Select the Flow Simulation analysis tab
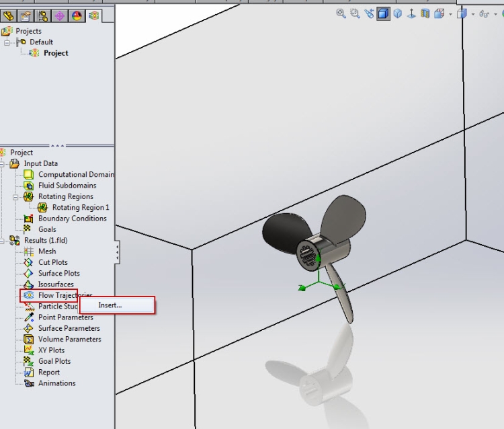This screenshot has height=429, width=504. click(94, 15)
